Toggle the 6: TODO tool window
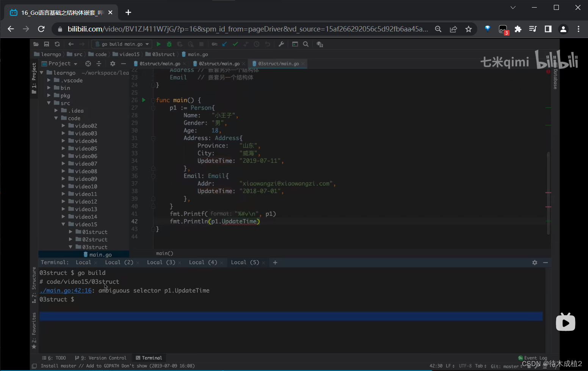 (x=54, y=358)
